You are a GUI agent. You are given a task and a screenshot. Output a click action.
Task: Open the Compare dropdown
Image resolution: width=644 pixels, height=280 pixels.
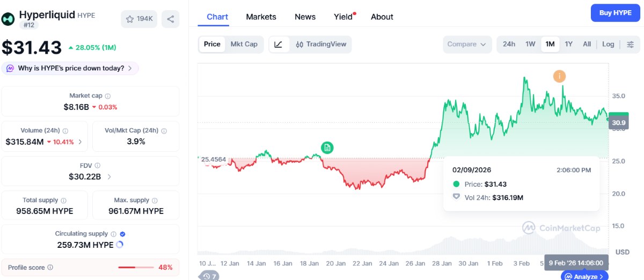(x=467, y=45)
